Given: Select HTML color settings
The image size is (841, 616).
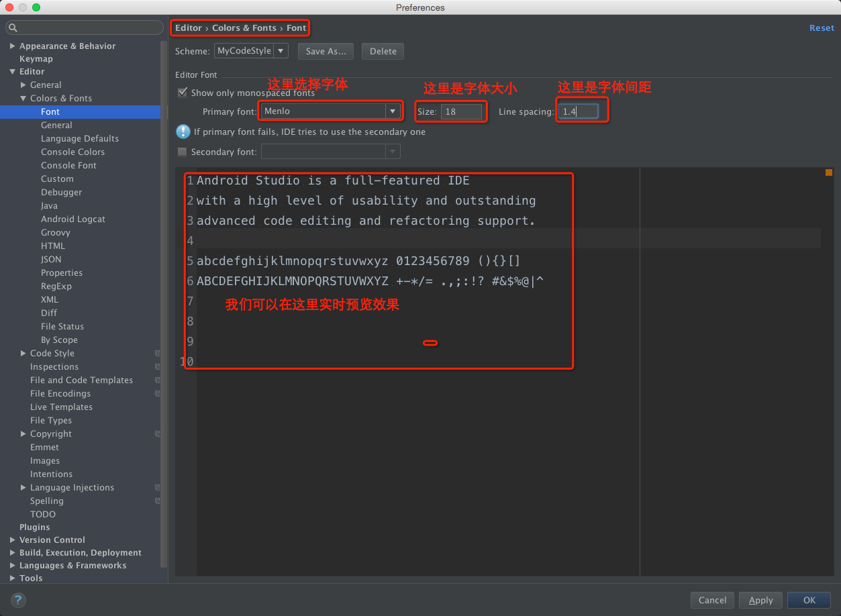Looking at the screenshot, I should 53,246.
